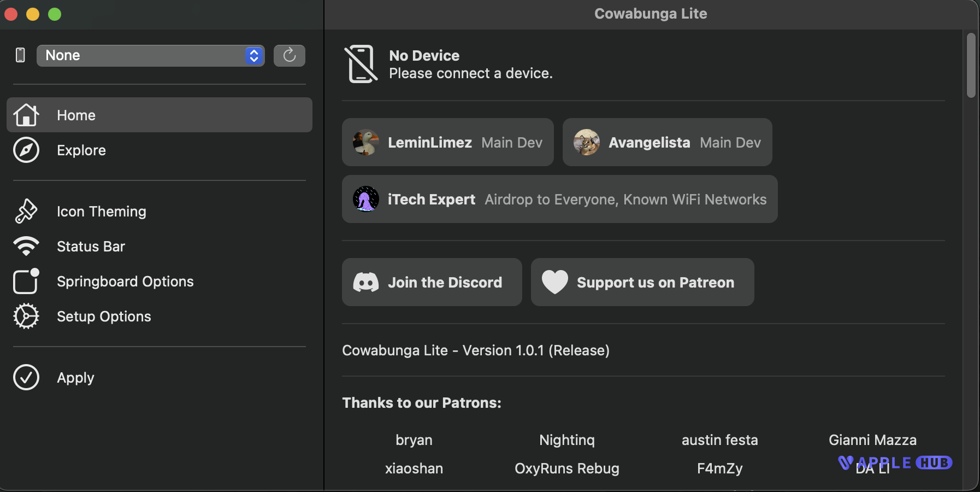Open the Explore section in sidebar

click(x=81, y=150)
